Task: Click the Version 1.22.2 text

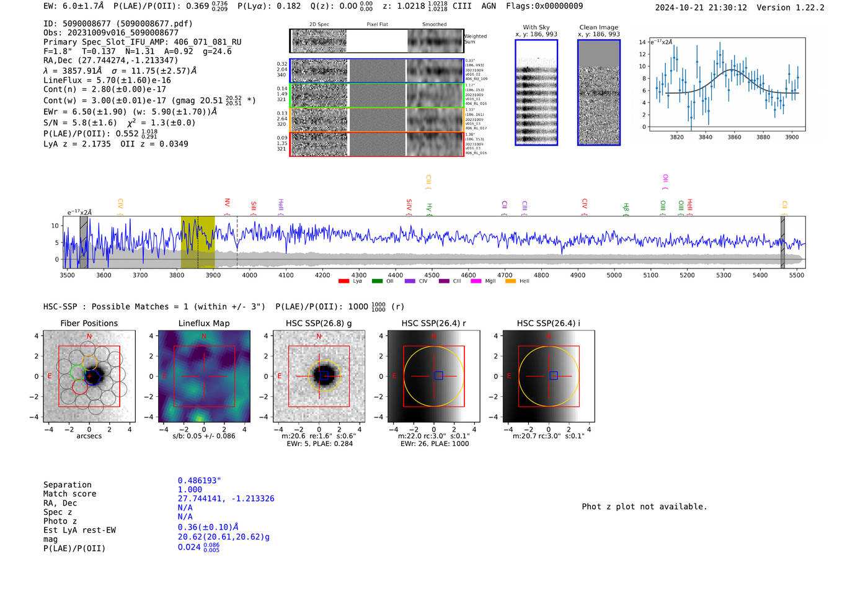Action: pyautogui.click(x=791, y=8)
